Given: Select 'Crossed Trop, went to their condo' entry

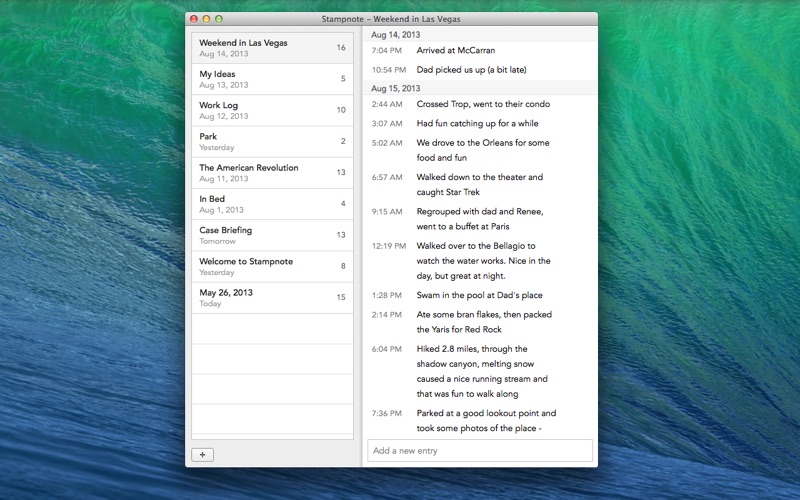Looking at the screenshot, I should 483,104.
